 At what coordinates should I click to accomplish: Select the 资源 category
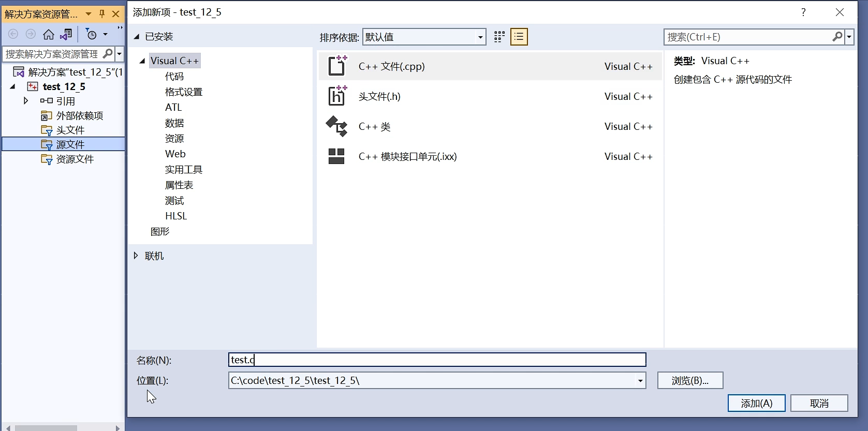tap(174, 138)
